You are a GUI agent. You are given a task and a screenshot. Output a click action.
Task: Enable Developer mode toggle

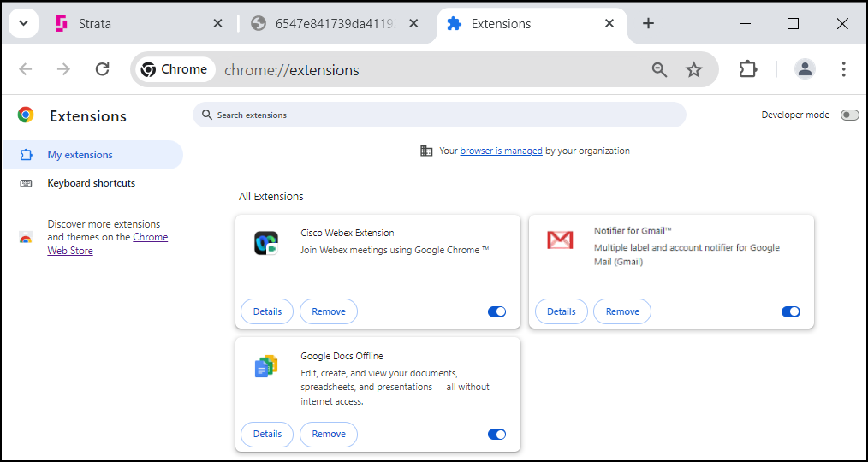[849, 115]
